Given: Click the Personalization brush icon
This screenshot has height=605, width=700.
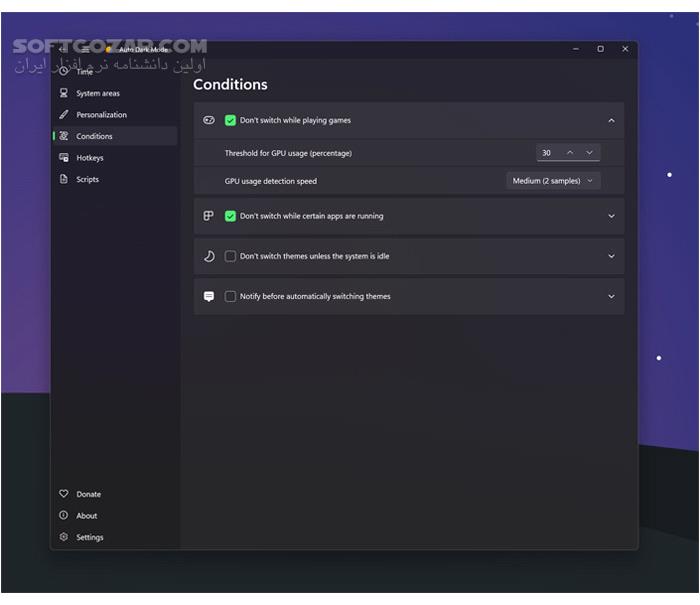Looking at the screenshot, I should point(64,114).
